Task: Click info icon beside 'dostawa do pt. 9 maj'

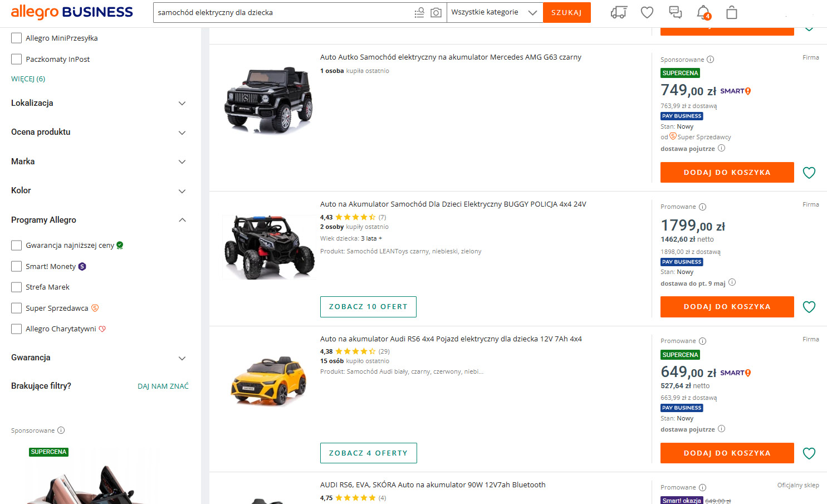Action: pos(732,282)
